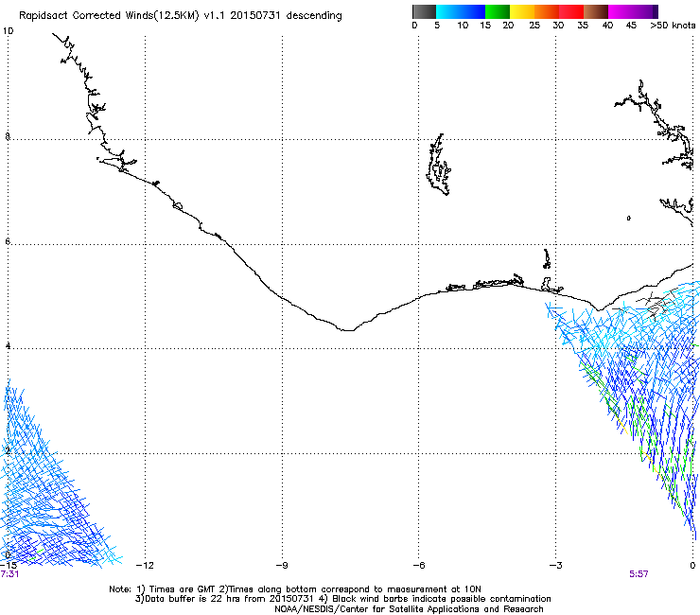Click the orange 25-30 knots legend segment
Image resolution: width=700 pixels, height=615 pixels.
(x=547, y=11)
